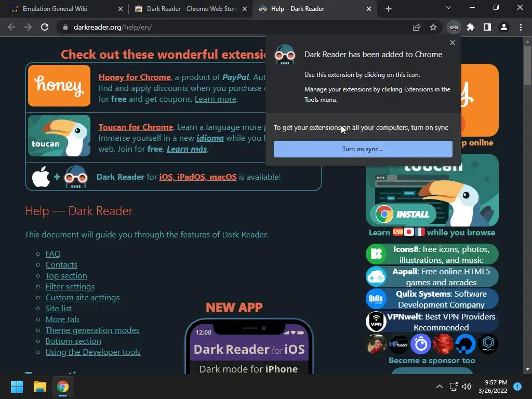
Task: Click the Qulix blue logo icon
Action: pos(376,299)
